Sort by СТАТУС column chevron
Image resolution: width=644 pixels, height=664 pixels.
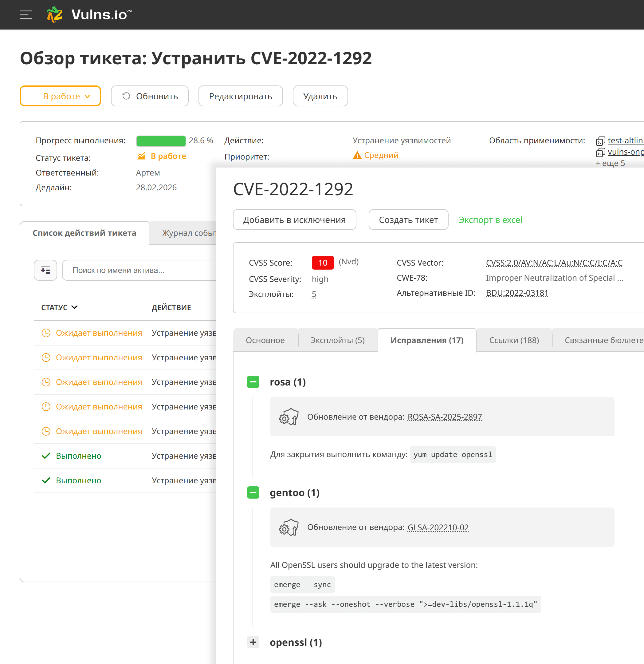(75, 307)
